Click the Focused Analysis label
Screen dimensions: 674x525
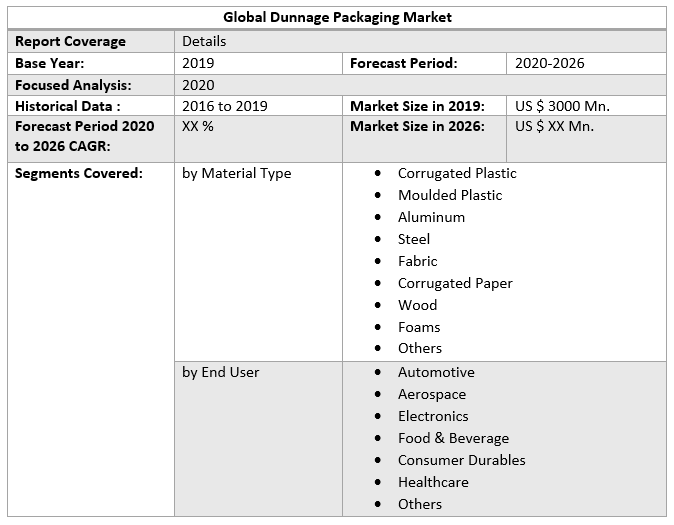click(73, 85)
